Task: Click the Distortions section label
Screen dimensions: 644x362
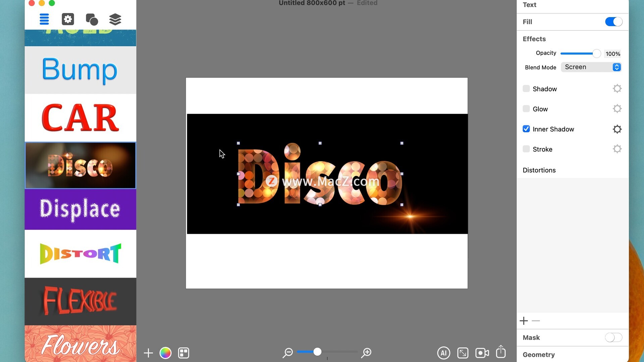Action: click(x=539, y=170)
